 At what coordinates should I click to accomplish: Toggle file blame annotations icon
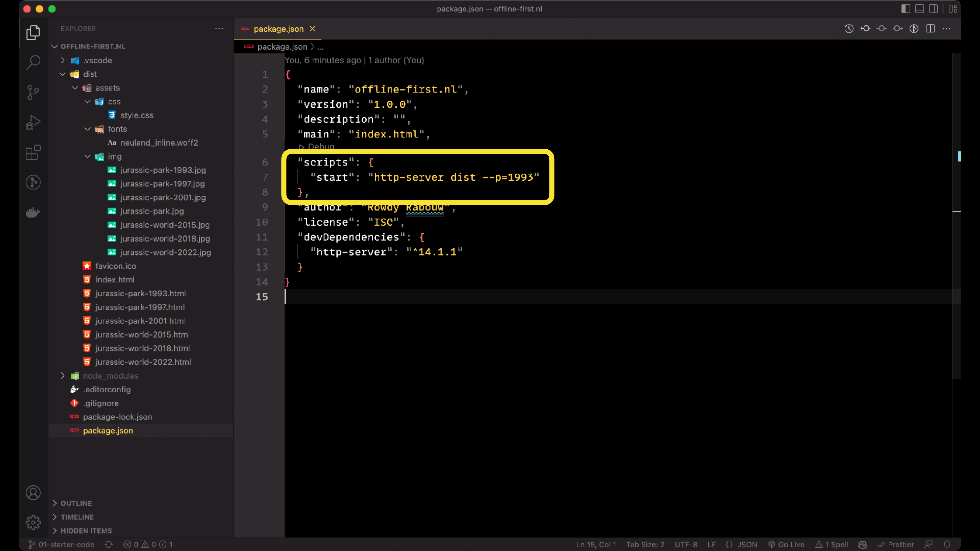tap(914, 28)
